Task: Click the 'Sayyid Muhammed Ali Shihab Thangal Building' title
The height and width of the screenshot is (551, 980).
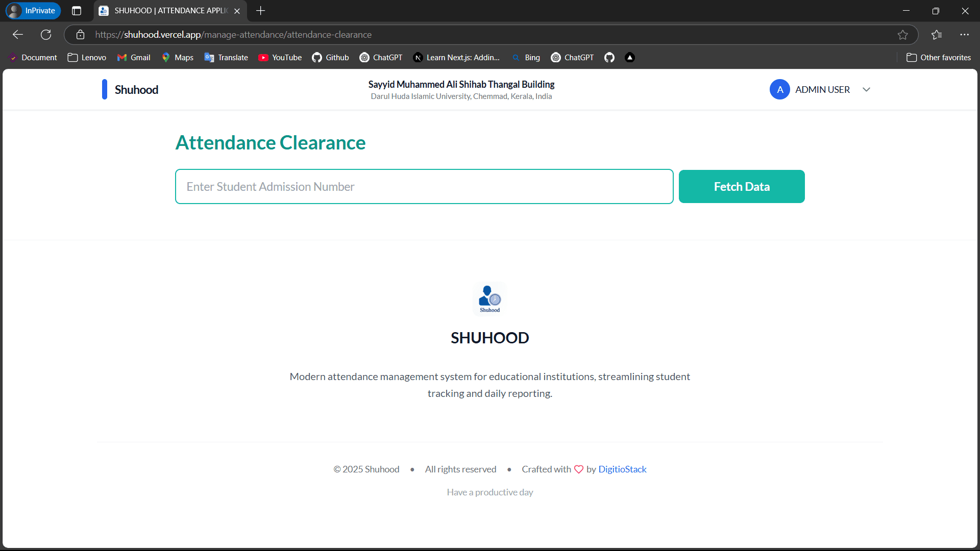Action: [x=461, y=84]
